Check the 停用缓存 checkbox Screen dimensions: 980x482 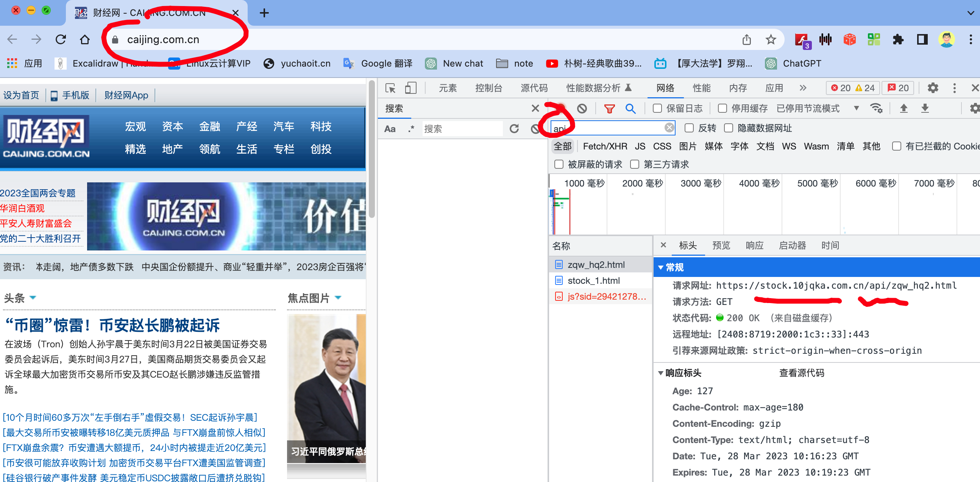click(x=722, y=109)
